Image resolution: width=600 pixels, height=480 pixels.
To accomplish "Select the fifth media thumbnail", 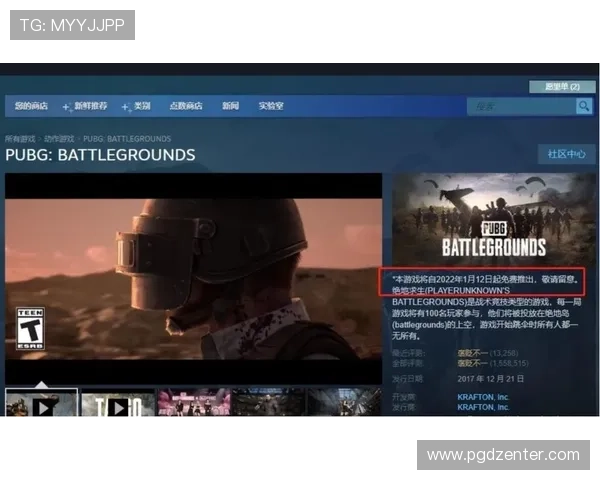I will tap(344, 402).
